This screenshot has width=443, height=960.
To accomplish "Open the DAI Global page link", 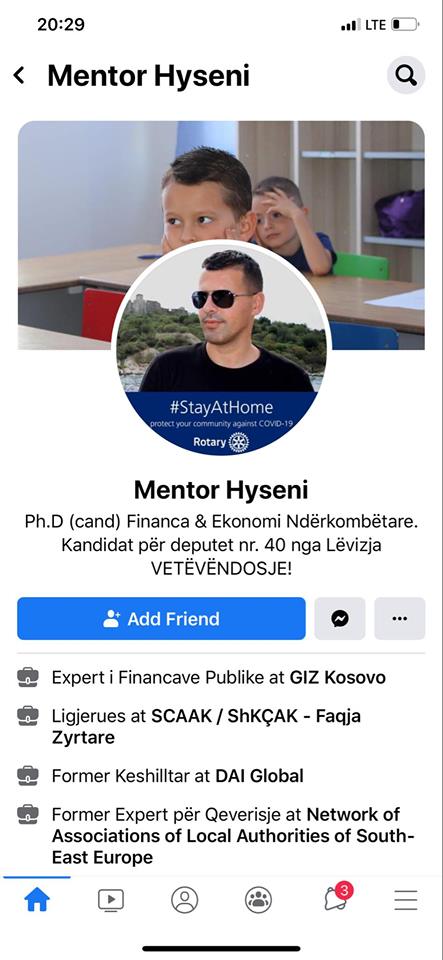I will (259, 776).
